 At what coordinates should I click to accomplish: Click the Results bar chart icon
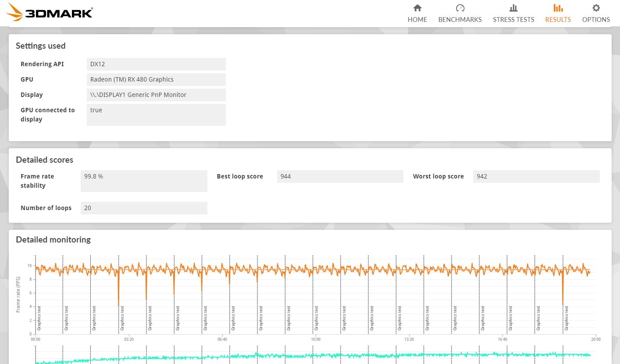point(558,8)
